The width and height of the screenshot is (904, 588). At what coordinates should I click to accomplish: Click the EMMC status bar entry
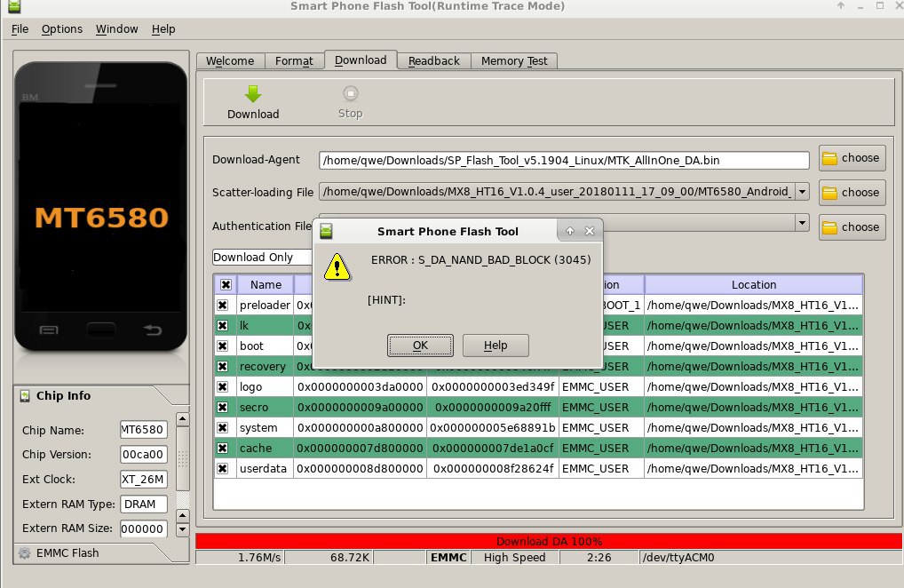pos(448,558)
